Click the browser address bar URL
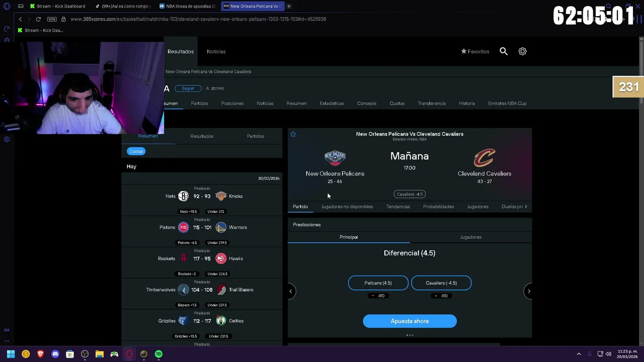 coord(198,19)
